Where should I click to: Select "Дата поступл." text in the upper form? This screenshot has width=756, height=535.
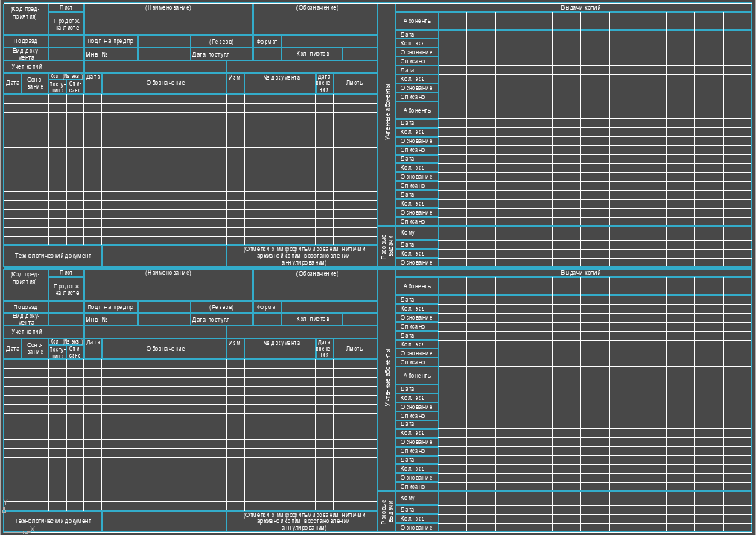[211, 54]
